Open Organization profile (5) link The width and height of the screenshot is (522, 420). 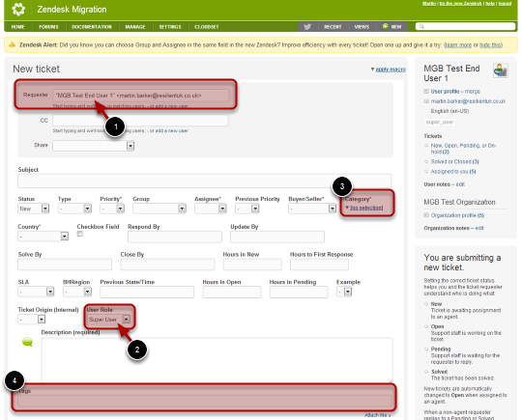(457, 215)
